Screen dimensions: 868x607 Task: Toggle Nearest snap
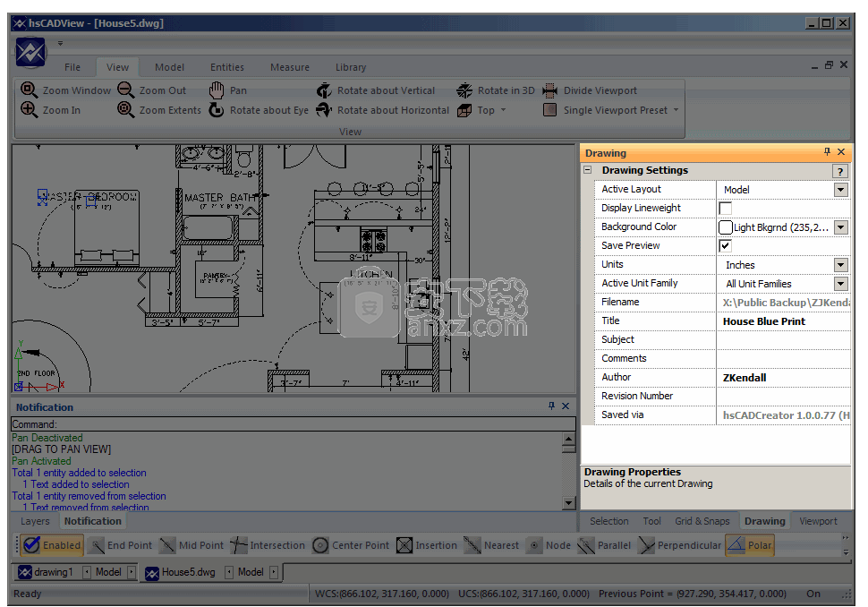491,545
